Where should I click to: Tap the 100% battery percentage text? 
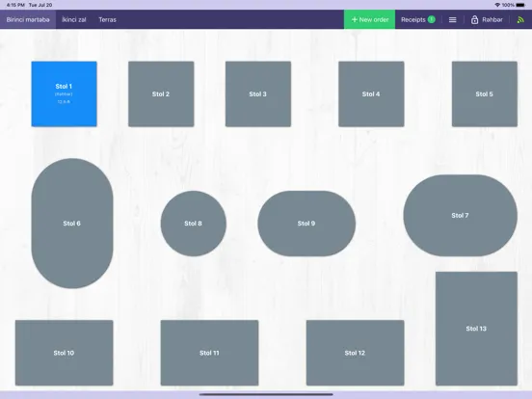[508, 5]
